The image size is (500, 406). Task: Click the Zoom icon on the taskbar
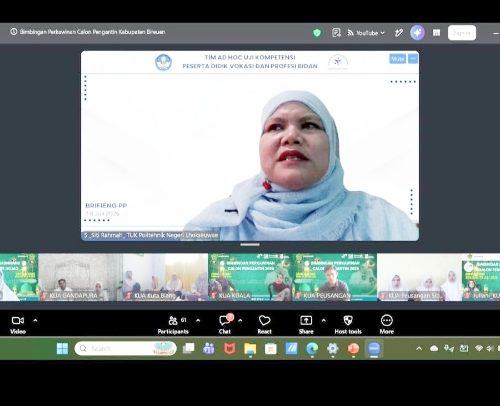[374, 349]
